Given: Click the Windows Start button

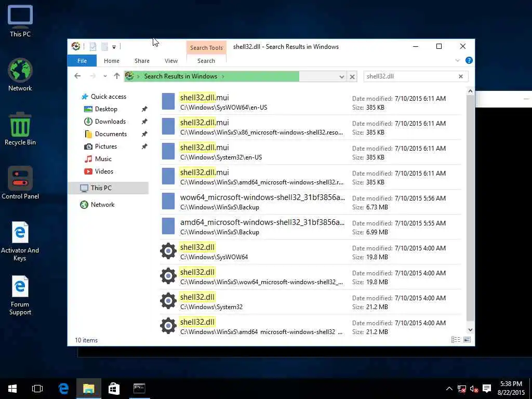Looking at the screenshot, I should (12, 389).
